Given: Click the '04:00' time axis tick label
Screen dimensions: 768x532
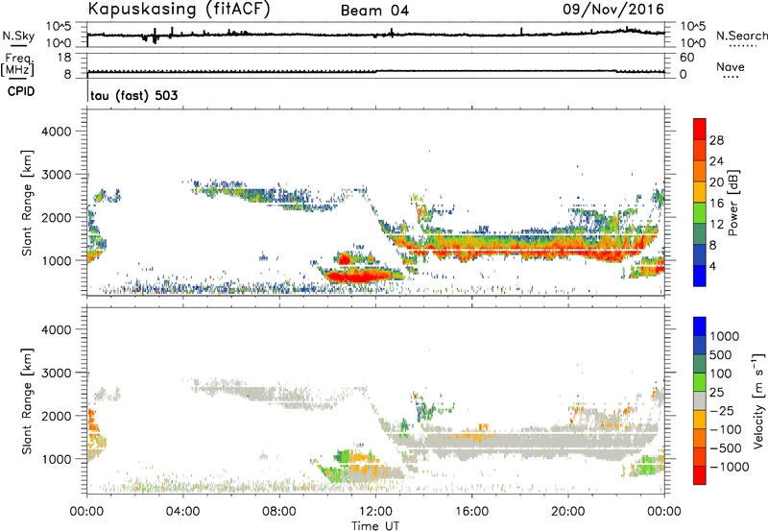Looking at the screenshot, I should click(x=182, y=512).
